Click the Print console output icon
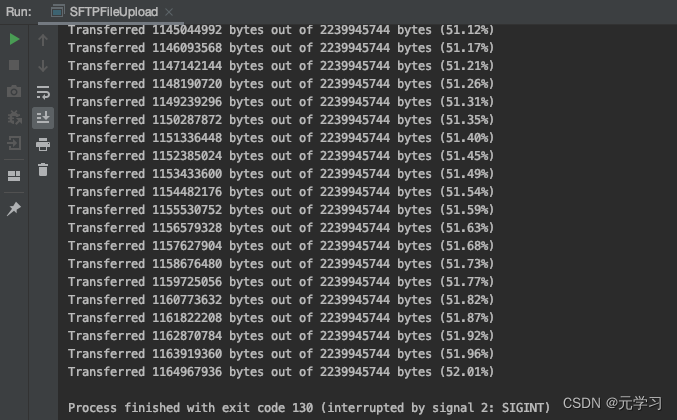The width and height of the screenshot is (677, 420). 43,144
